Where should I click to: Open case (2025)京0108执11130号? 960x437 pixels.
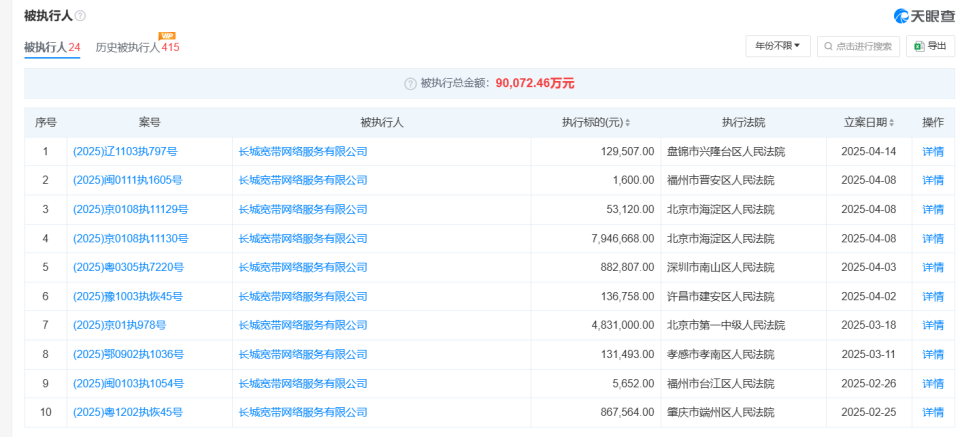tap(130, 239)
